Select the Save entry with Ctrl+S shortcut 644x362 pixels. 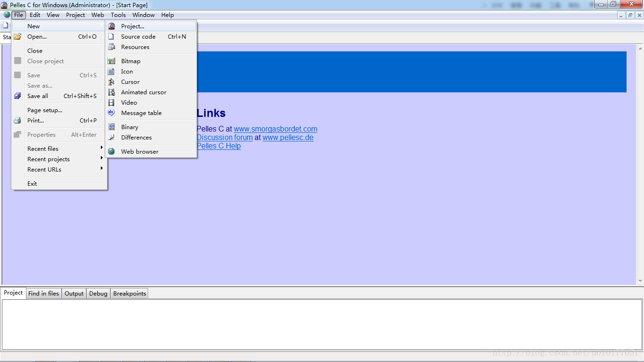(59, 75)
